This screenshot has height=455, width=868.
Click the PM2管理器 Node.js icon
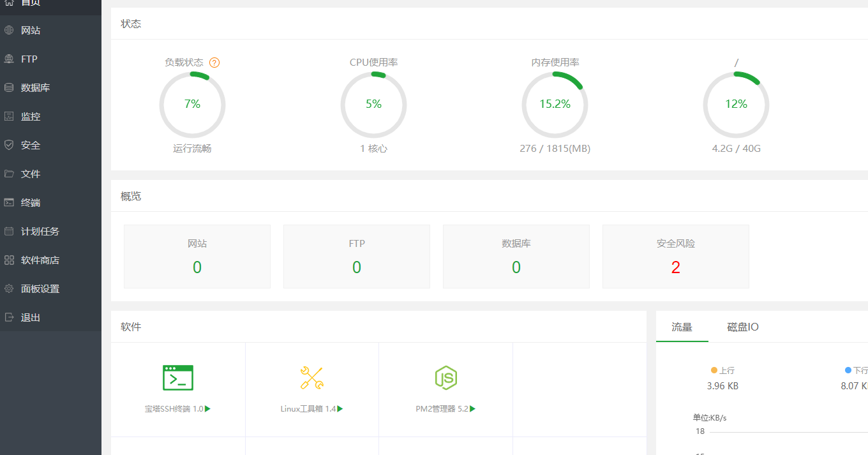pyautogui.click(x=445, y=378)
